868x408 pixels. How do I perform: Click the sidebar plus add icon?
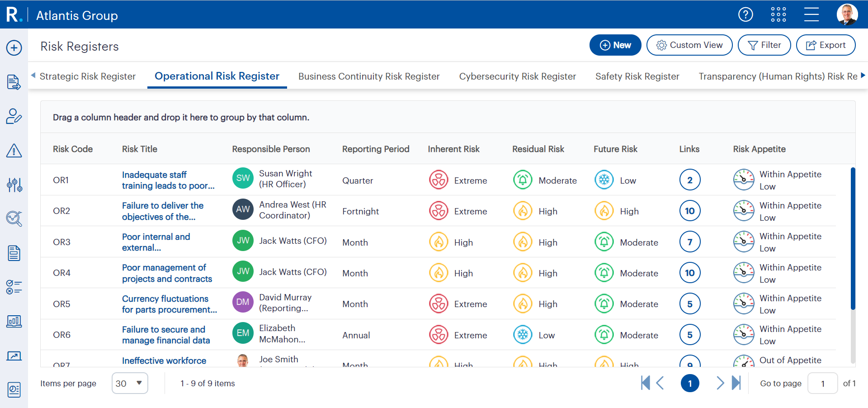14,48
